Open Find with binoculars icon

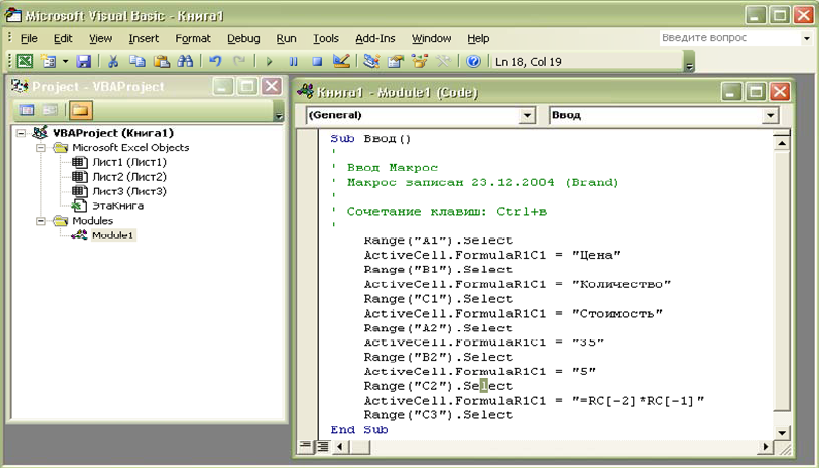tap(185, 62)
